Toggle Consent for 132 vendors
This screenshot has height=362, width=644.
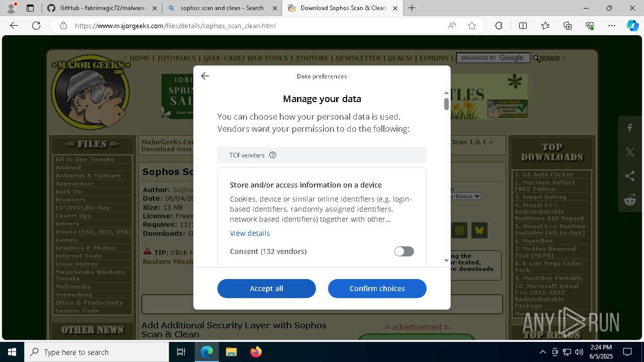point(404,251)
